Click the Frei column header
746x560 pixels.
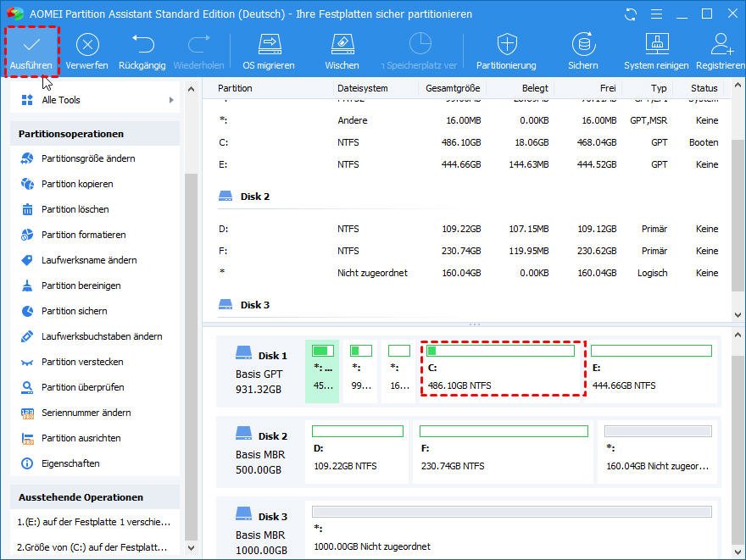point(608,88)
